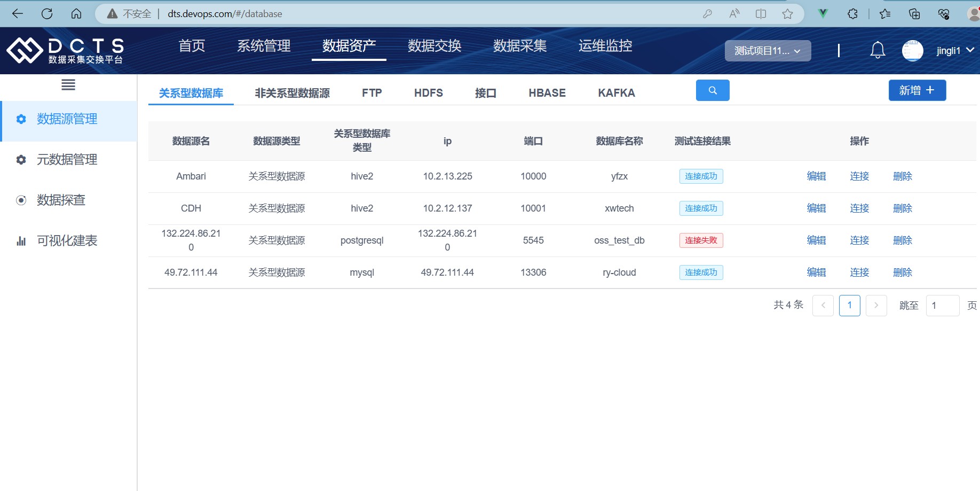Open the notification bell
The height and width of the screenshot is (491, 980).
(x=878, y=50)
